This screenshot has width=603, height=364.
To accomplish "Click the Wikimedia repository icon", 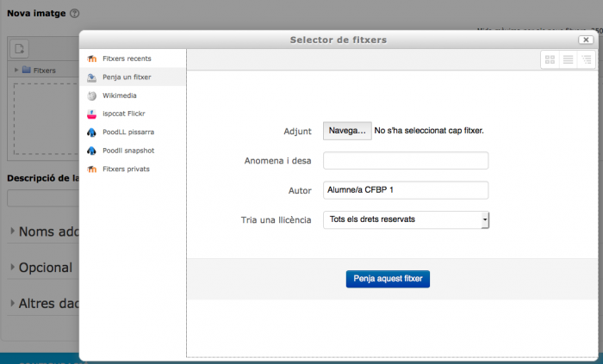I will 91,96.
